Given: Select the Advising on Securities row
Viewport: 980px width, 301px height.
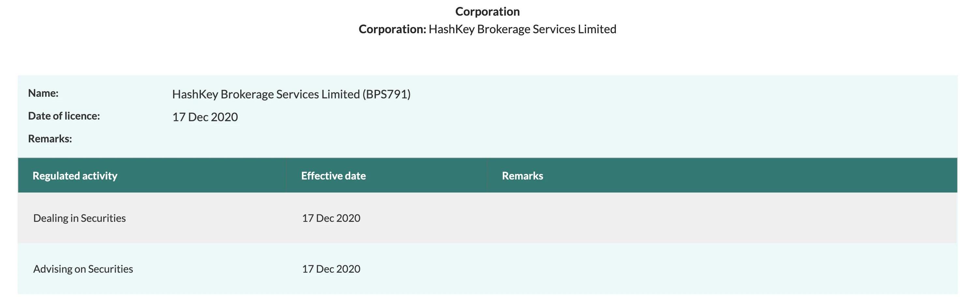Looking at the screenshot, I should pyautogui.click(x=487, y=269).
